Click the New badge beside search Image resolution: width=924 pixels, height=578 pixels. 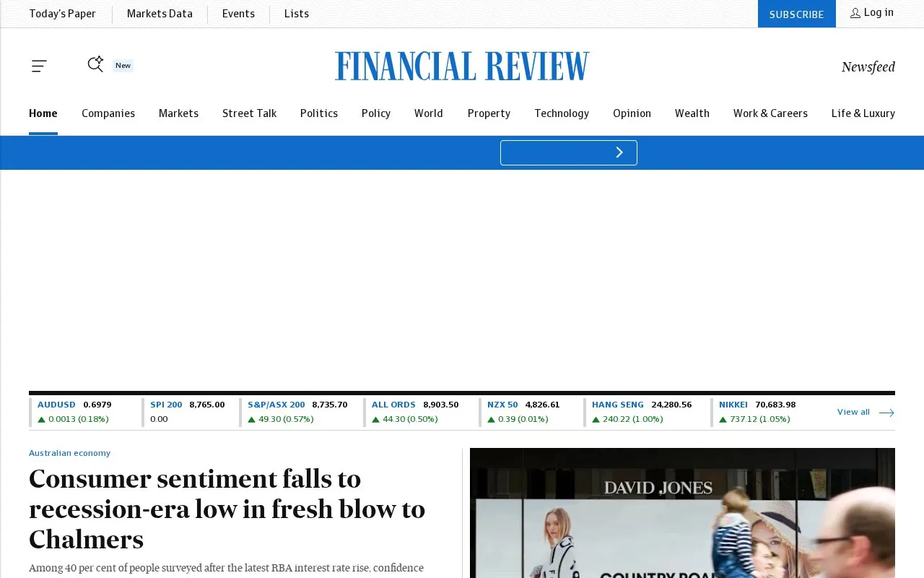123,66
